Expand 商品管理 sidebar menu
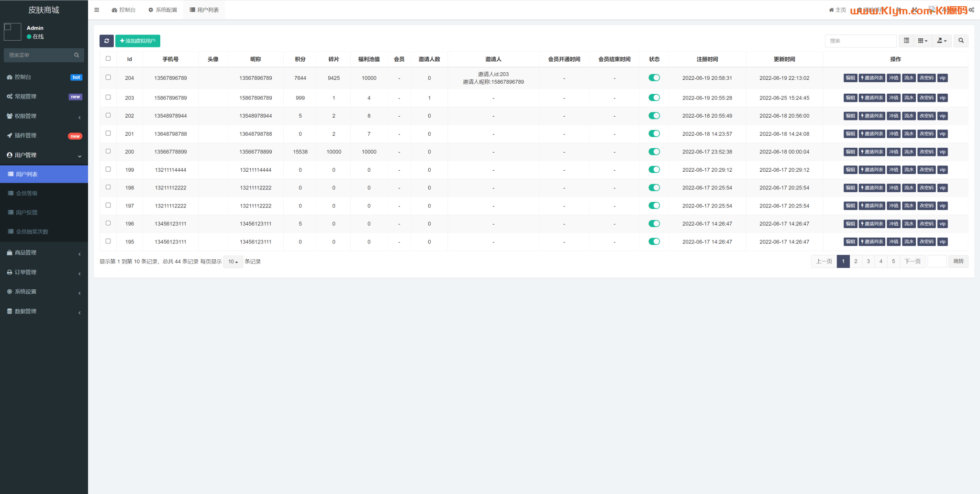 pyautogui.click(x=44, y=252)
